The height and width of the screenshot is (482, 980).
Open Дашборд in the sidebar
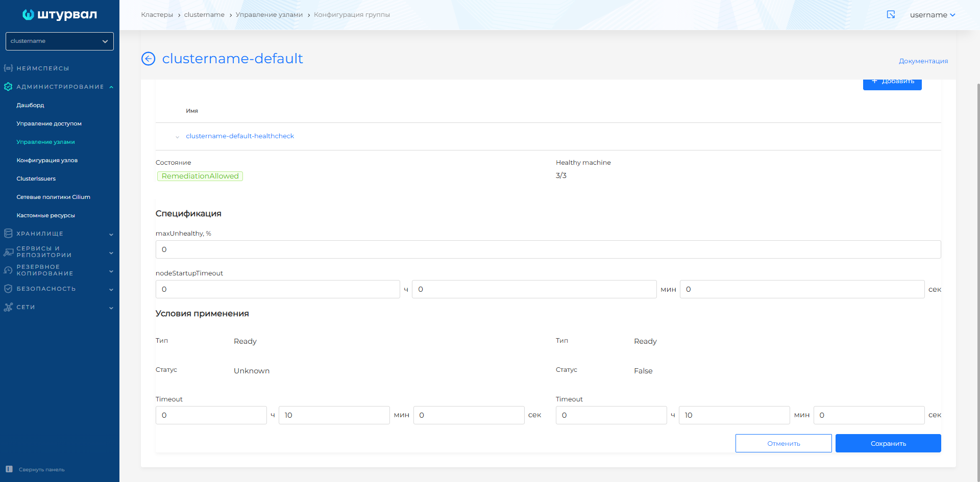[x=30, y=105]
